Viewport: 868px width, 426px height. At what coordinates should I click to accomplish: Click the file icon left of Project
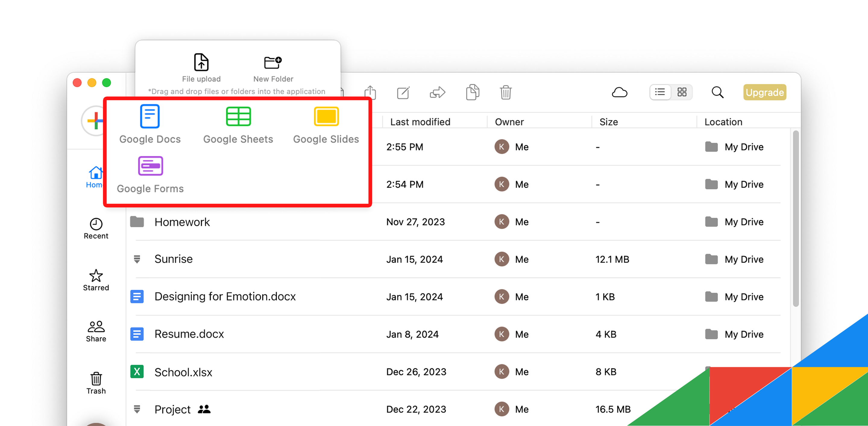137,409
